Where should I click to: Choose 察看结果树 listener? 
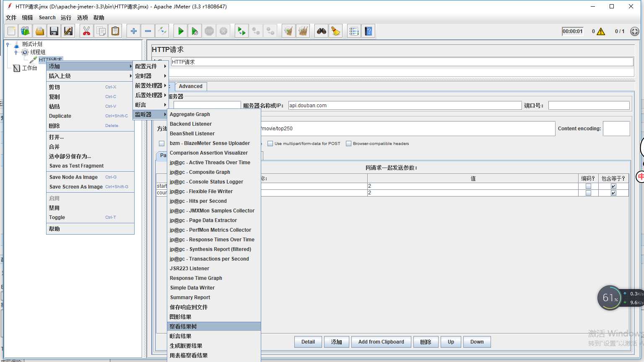point(214,326)
